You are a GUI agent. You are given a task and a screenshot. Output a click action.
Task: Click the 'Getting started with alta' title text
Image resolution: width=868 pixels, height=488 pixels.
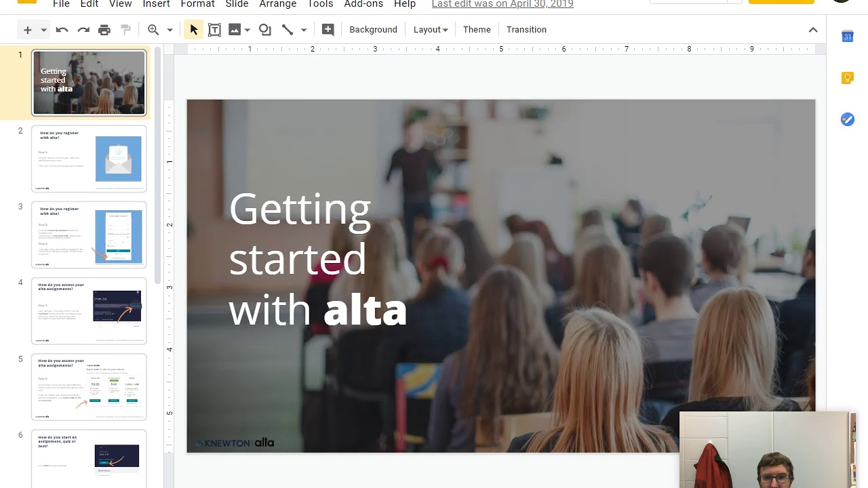[317, 259]
